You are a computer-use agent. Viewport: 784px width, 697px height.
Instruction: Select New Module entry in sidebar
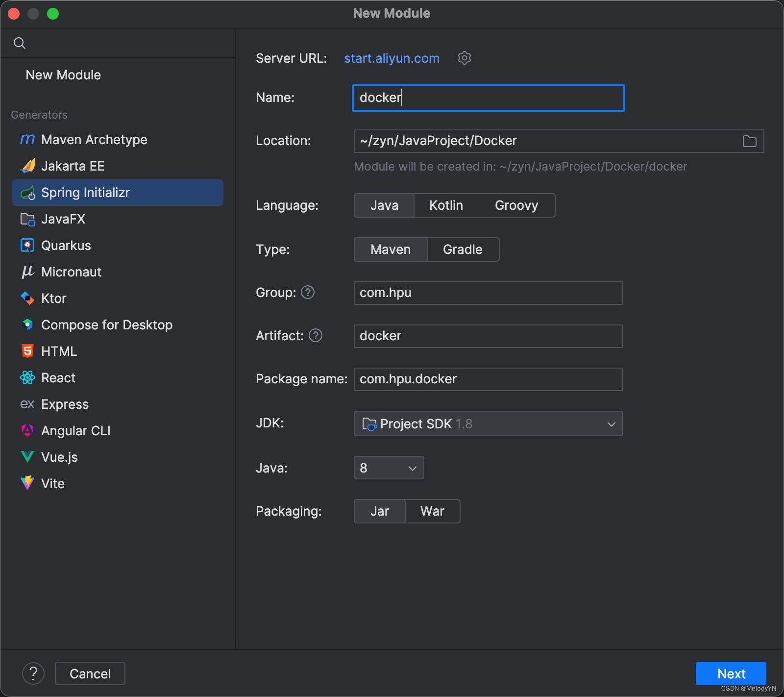pyautogui.click(x=63, y=75)
